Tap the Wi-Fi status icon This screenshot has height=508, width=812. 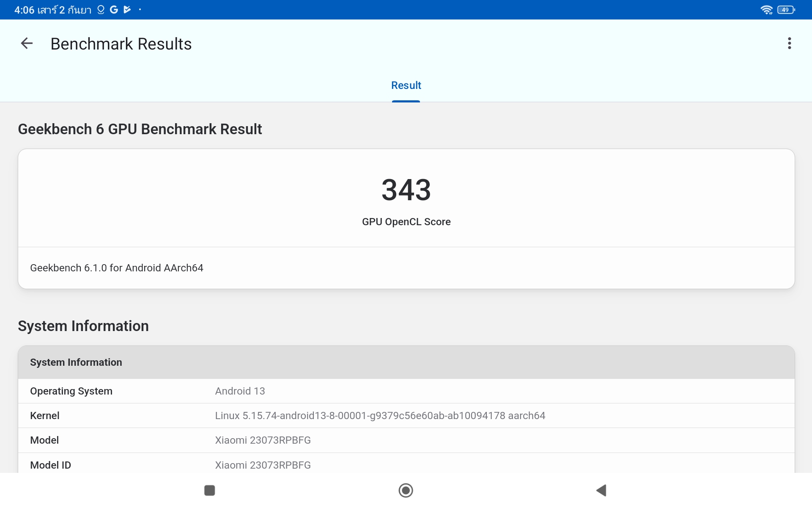coord(766,10)
